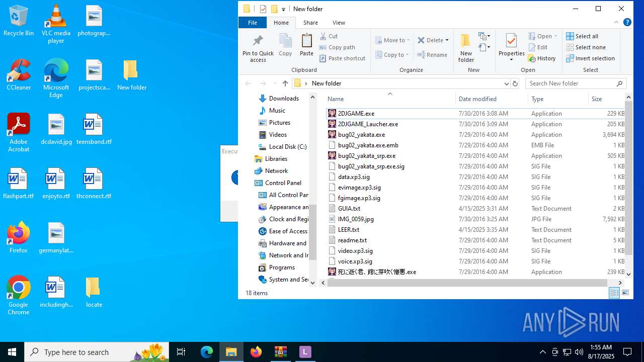
Task: Sort by the Size column header
Action: (x=606, y=99)
